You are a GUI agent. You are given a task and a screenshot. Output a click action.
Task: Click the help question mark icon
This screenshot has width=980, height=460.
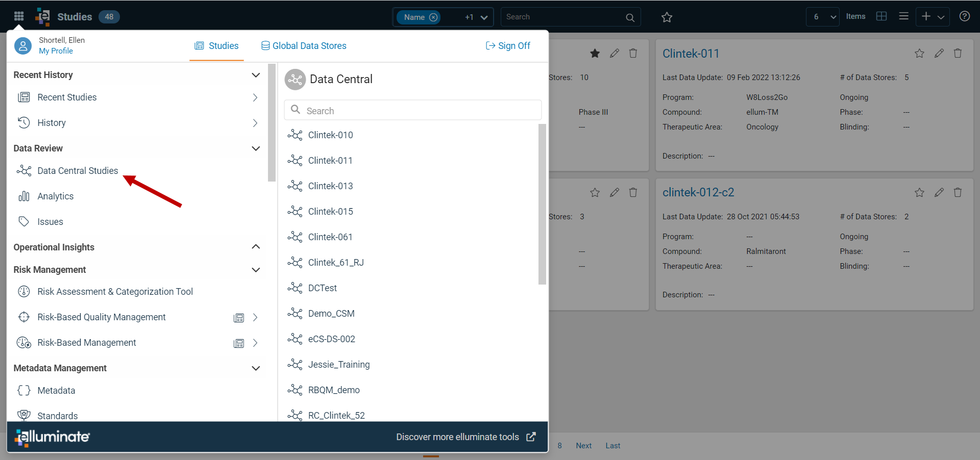964,16
